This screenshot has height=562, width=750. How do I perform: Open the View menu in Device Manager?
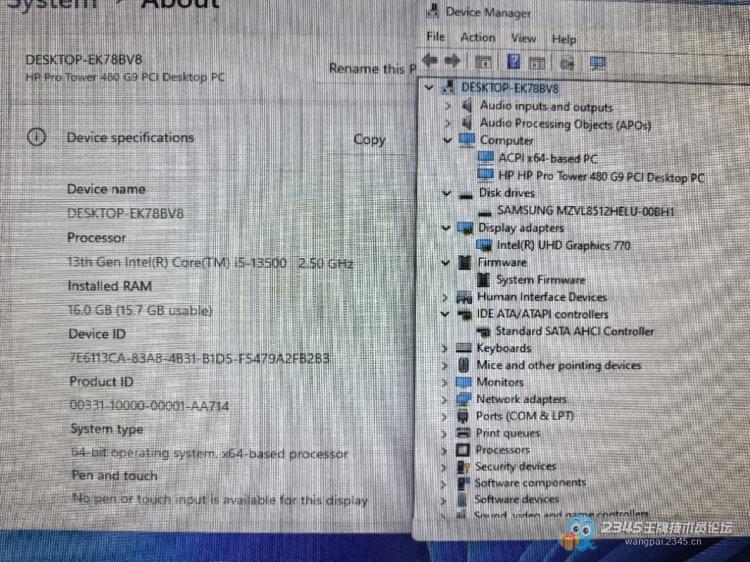coord(523,38)
